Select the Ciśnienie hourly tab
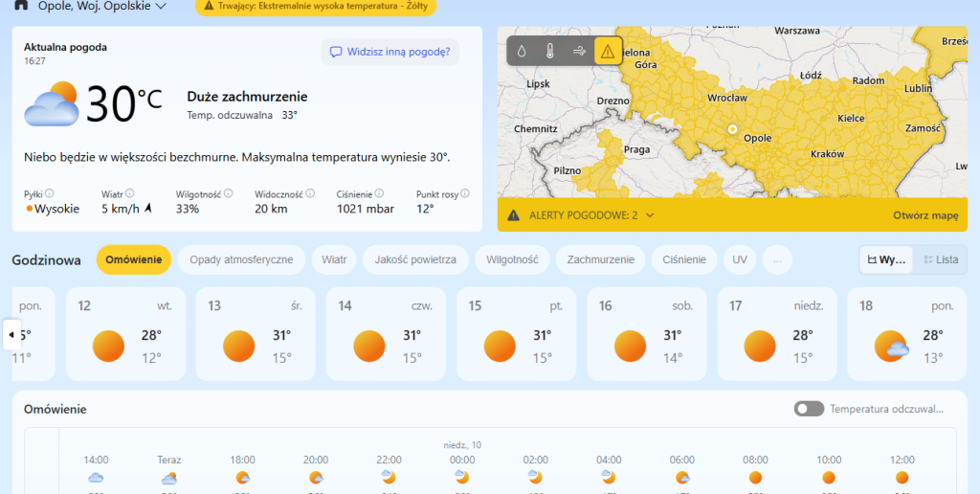This screenshot has height=494, width=980. pyautogui.click(x=684, y=259)
